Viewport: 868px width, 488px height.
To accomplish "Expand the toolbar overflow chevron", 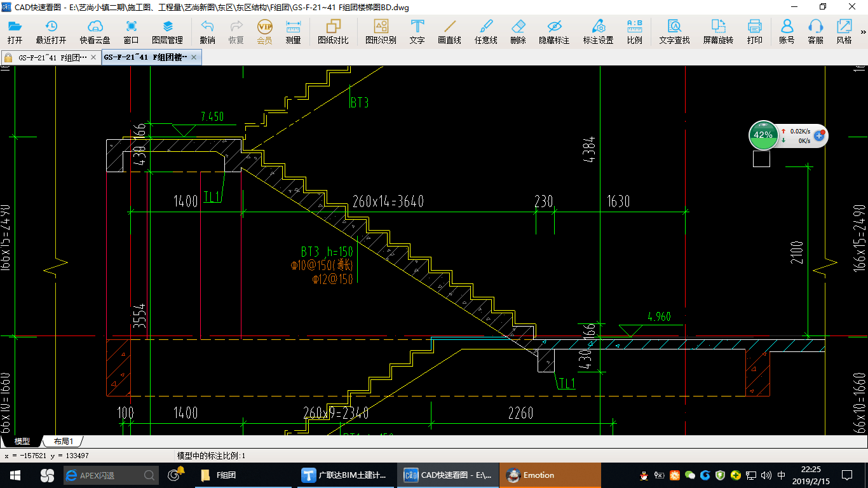I will (x=863, y=32).
